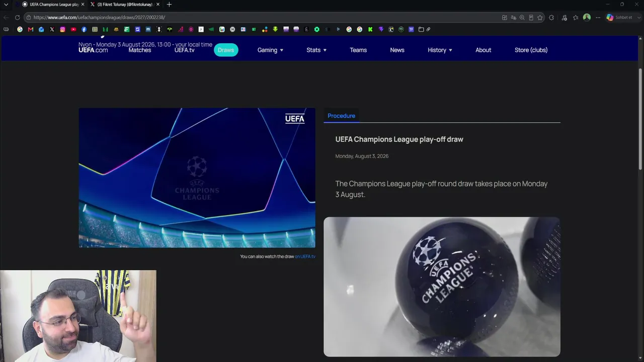Open the About navigation item
The height and width of the screenshot is (362, 644).
[483, 50]
